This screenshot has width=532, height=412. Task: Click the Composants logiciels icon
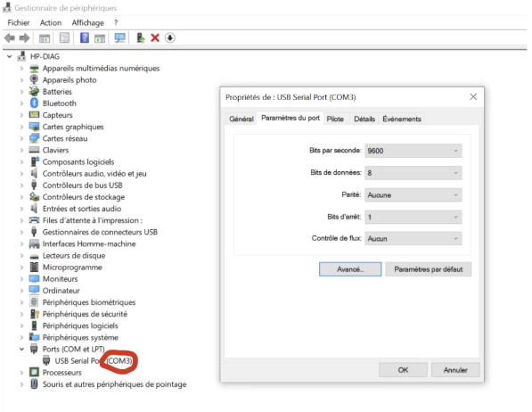tap(35, 161)
